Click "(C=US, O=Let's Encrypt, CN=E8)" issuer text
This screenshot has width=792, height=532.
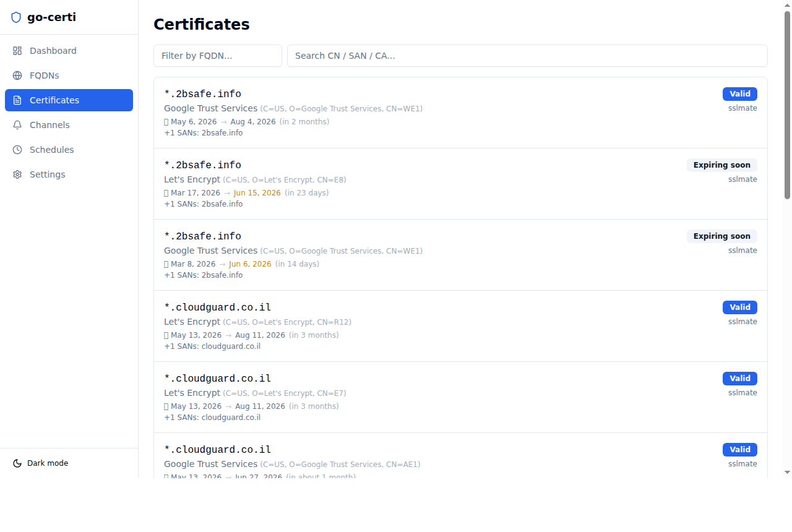pos(285,180)
